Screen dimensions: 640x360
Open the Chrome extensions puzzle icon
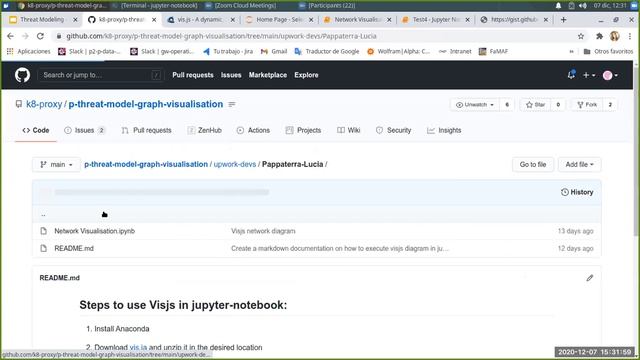(599, 36)
